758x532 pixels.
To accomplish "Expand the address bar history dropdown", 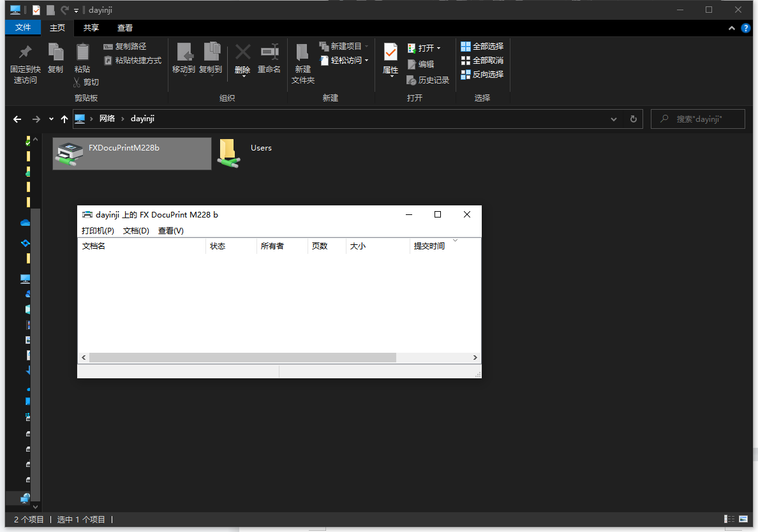I will point(613,119).
